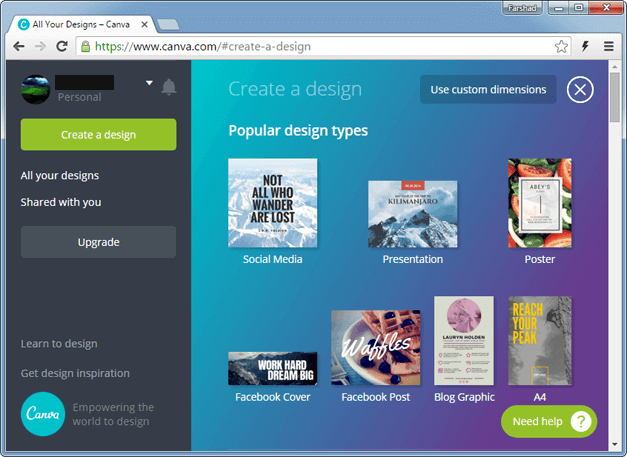
Task: Bookmark the page with the star icon
Action: (561, 46)
